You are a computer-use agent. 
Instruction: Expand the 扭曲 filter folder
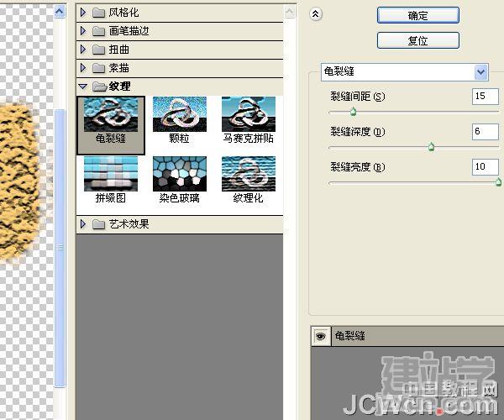(83, 50)
